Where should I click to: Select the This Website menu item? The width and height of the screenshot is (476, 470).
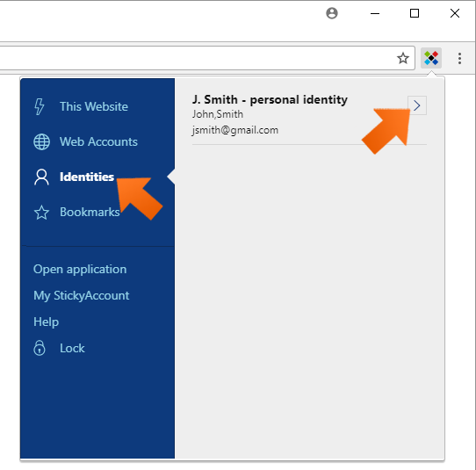pyautogui.click(x=94, y=106)
